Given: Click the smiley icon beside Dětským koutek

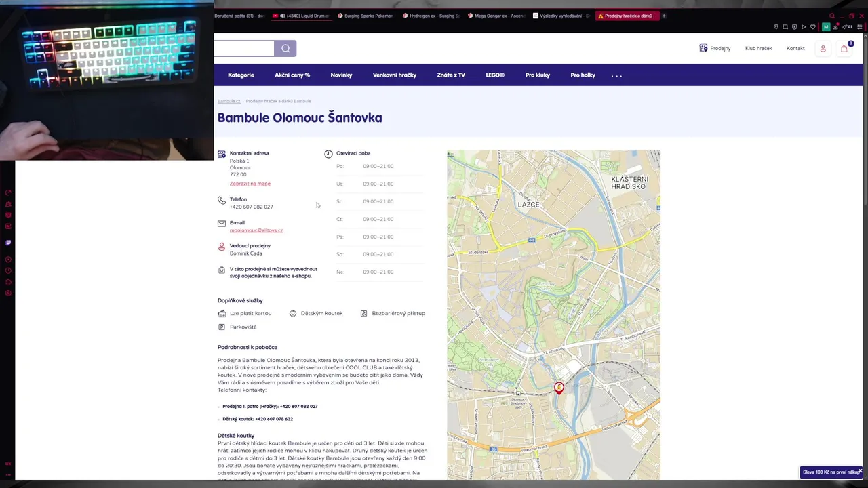Looking at the screenshot, I should [x=293, y=314].
